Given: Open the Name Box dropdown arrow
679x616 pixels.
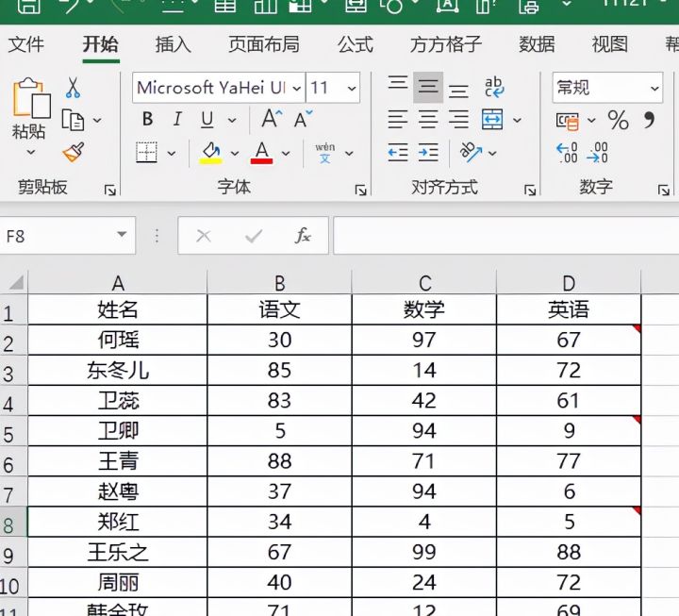Looking at the screenshot, I should tap(122, 235).
